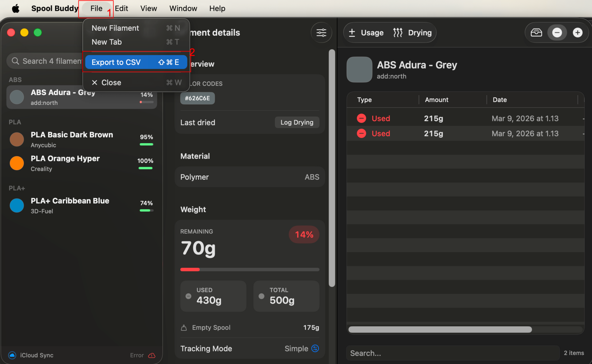The image size is (592, 364).
Task: Select Export to CSV menu item
Action: click(136, 62)
